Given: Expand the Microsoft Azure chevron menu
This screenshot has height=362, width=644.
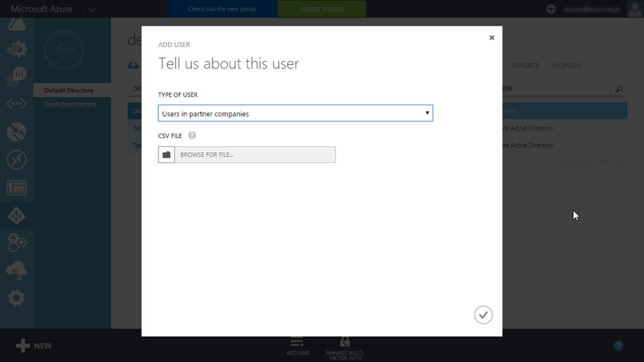Looking at the screenshot, I should 91,9.
